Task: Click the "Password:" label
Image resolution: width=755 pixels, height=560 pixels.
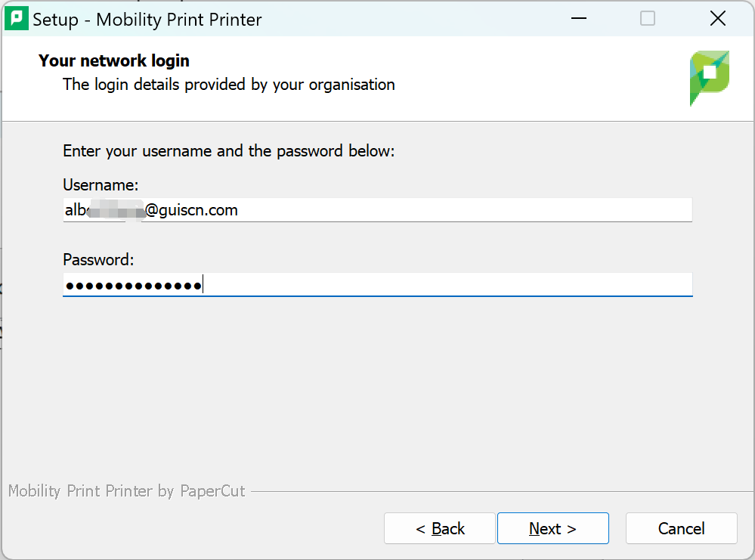Action: pyautogui.click(x=98, y=260)
